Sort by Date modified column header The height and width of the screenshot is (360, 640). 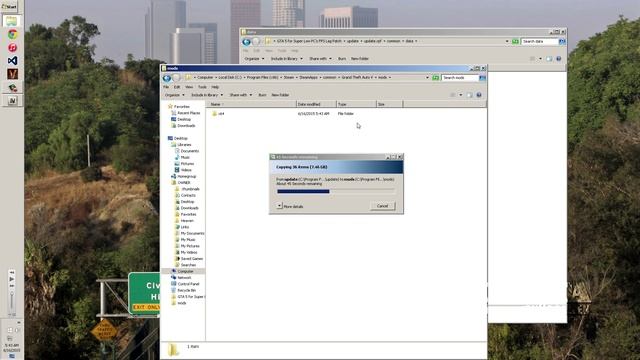point(316,104)
